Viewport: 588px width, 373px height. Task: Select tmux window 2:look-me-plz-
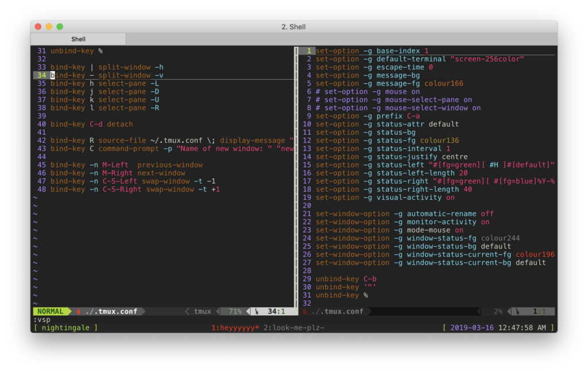point(293,328)
